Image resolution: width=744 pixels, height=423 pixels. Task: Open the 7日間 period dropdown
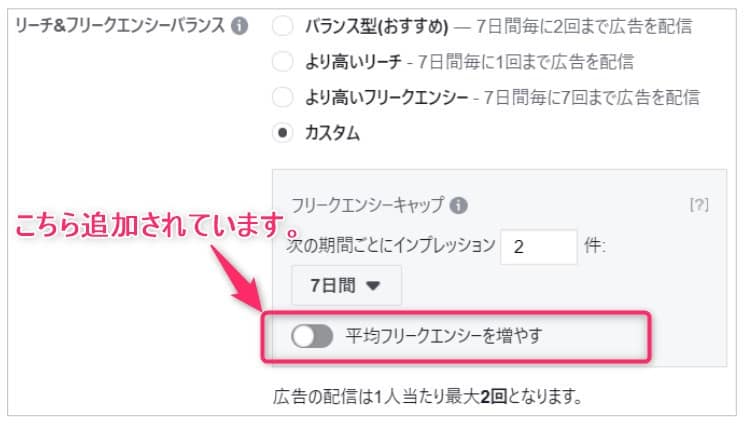[346, 285]
